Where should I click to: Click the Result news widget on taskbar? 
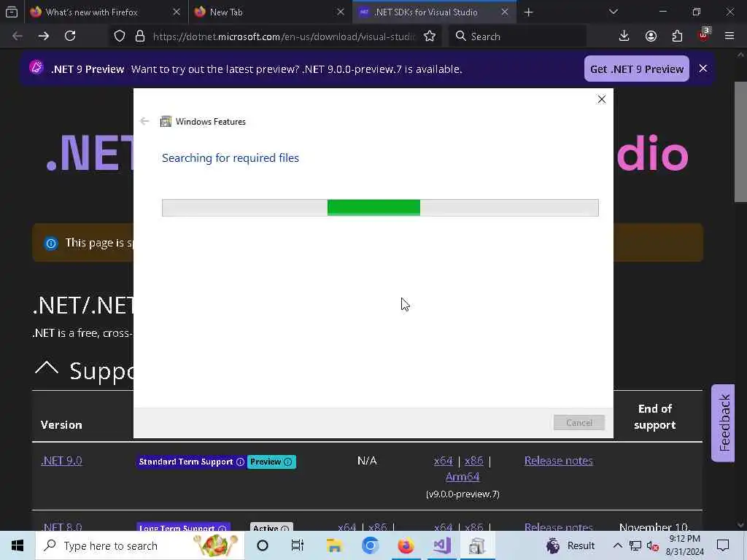click(x=570, y=545)
